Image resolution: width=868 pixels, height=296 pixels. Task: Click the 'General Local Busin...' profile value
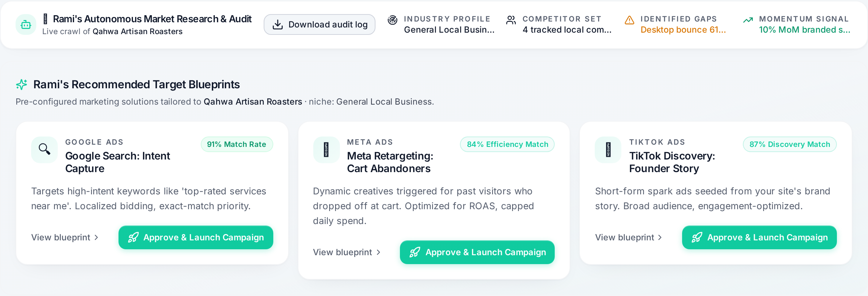449,30
